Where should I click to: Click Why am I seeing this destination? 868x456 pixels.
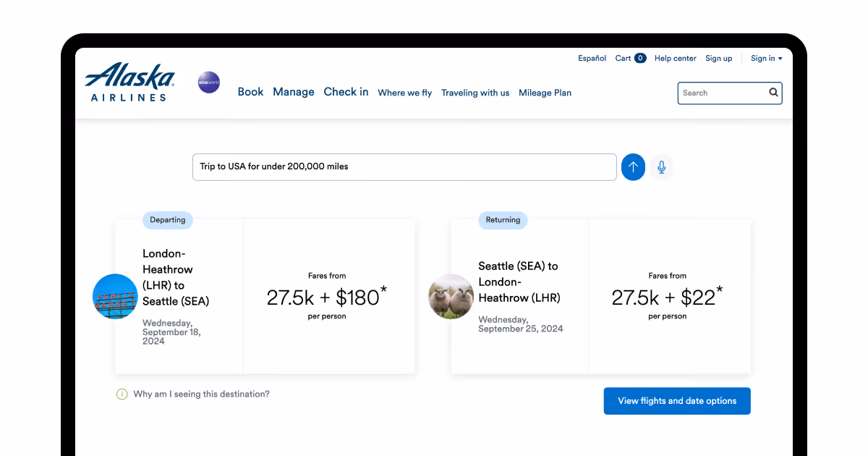tap(201, 394)
